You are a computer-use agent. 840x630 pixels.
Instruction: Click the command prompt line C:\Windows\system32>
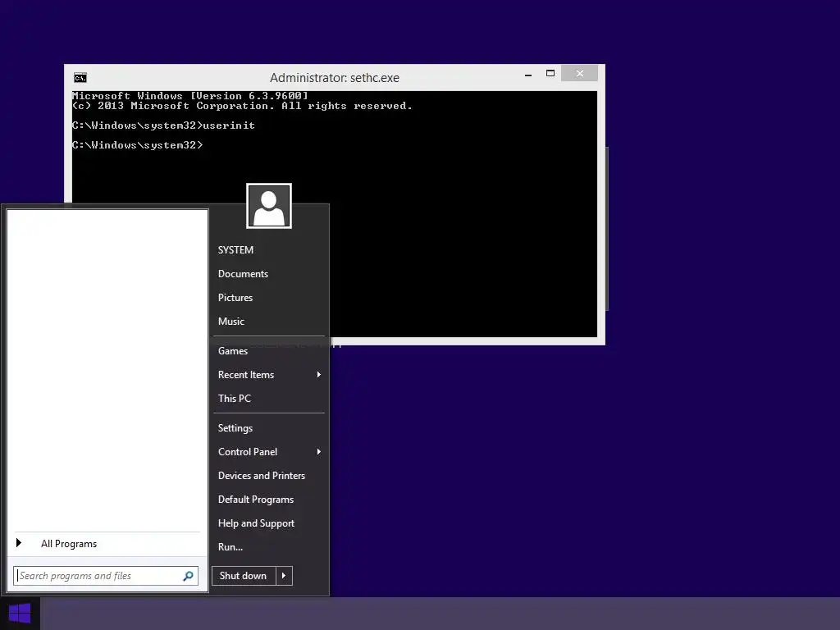(138, 145)
